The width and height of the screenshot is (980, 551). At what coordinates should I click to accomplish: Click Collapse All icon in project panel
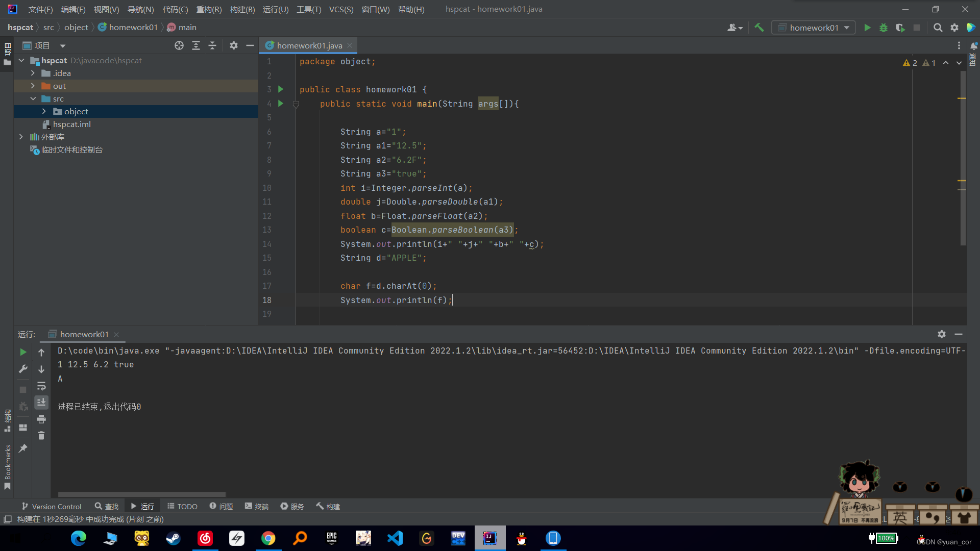pyautogui.click(x=212, y=46)
